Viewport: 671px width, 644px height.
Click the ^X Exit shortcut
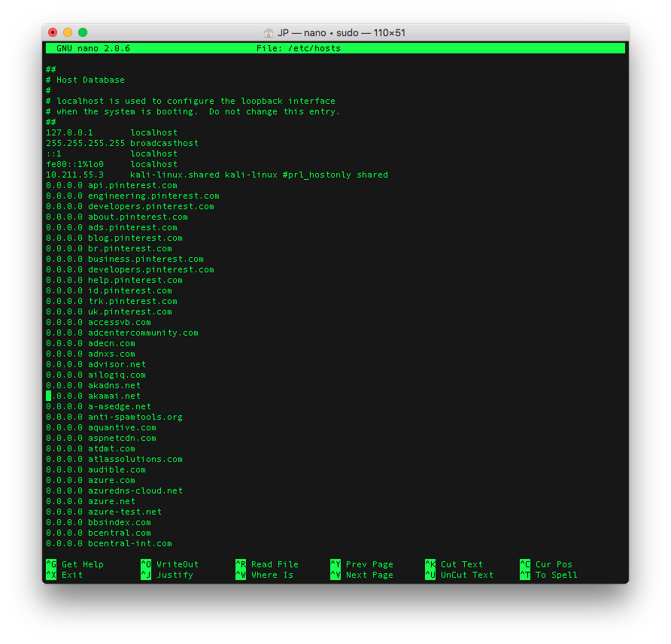click(x=64, y=575)
